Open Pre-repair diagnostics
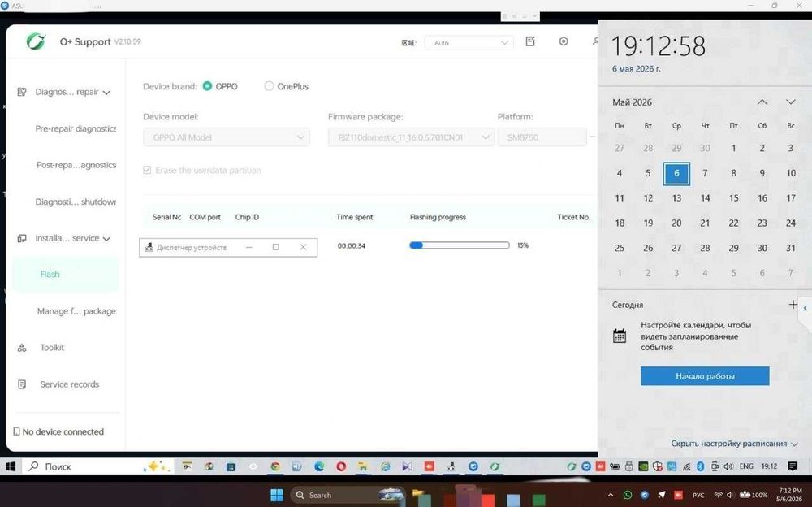812x507 pixels. [76, 128]
